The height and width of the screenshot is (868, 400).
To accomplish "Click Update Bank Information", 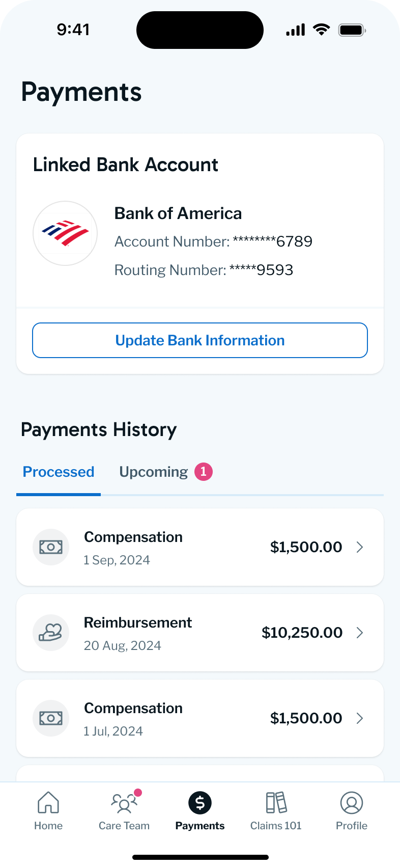I will pos(199,340).
